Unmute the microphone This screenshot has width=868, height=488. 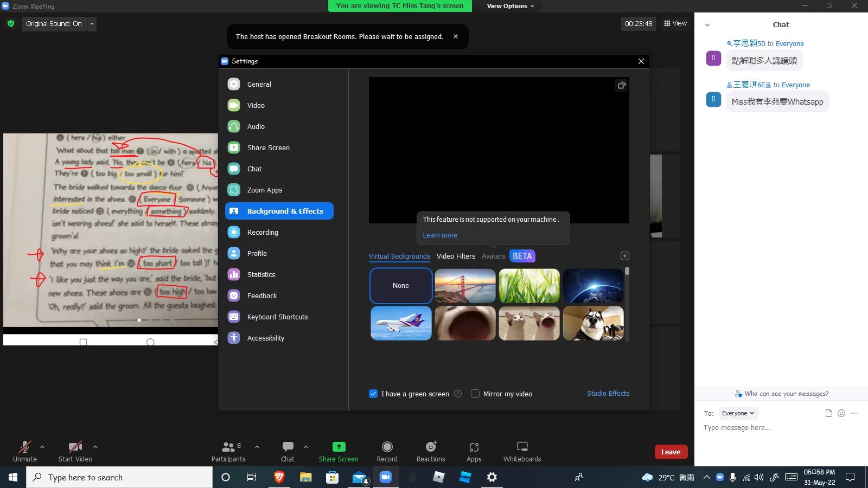[25, 451]
